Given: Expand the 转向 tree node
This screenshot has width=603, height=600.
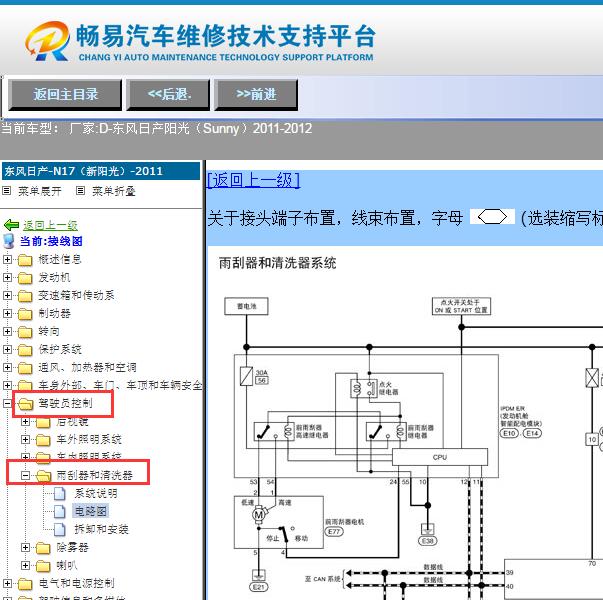Looking at the screenshot, I should (7, 332).
